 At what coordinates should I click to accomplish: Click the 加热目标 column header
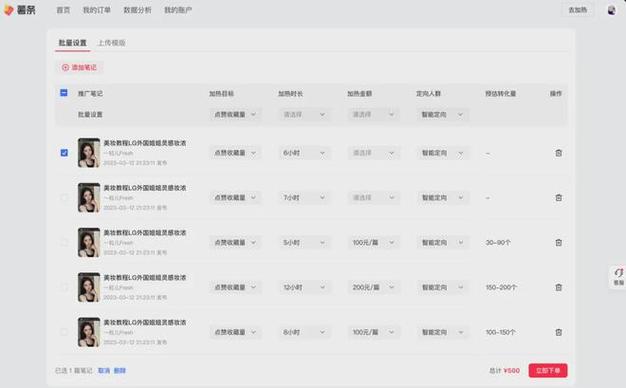pyautogui.click(x=222, y=93)
